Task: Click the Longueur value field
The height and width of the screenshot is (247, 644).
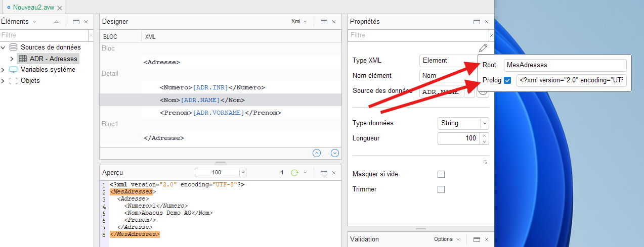Action: pyautogui.click(x=459, y=138)
